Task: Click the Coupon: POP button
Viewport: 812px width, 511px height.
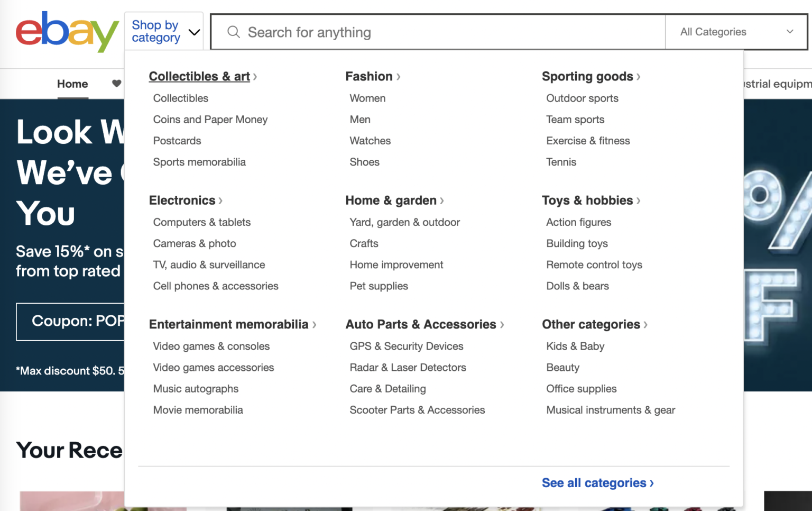Action: (78, 322)
